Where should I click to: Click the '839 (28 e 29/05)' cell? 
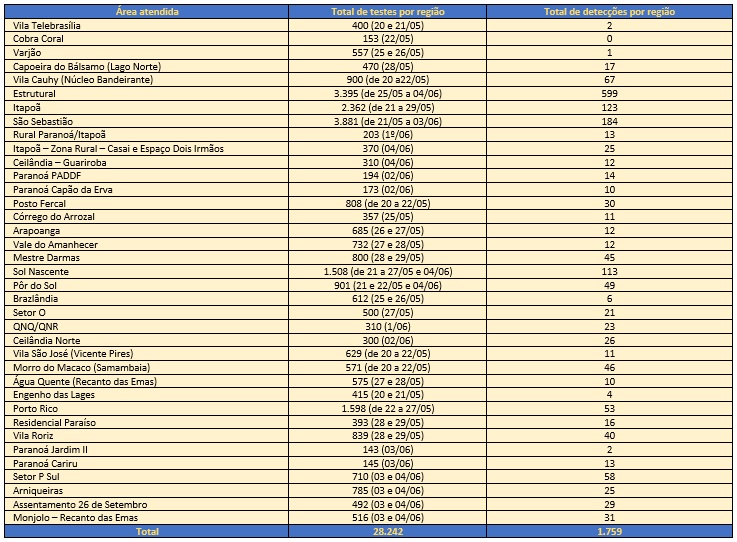coord(388,436)
